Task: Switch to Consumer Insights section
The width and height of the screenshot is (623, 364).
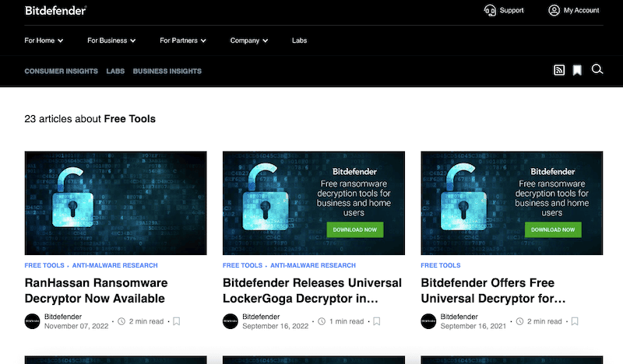Action: coord(62,71)
